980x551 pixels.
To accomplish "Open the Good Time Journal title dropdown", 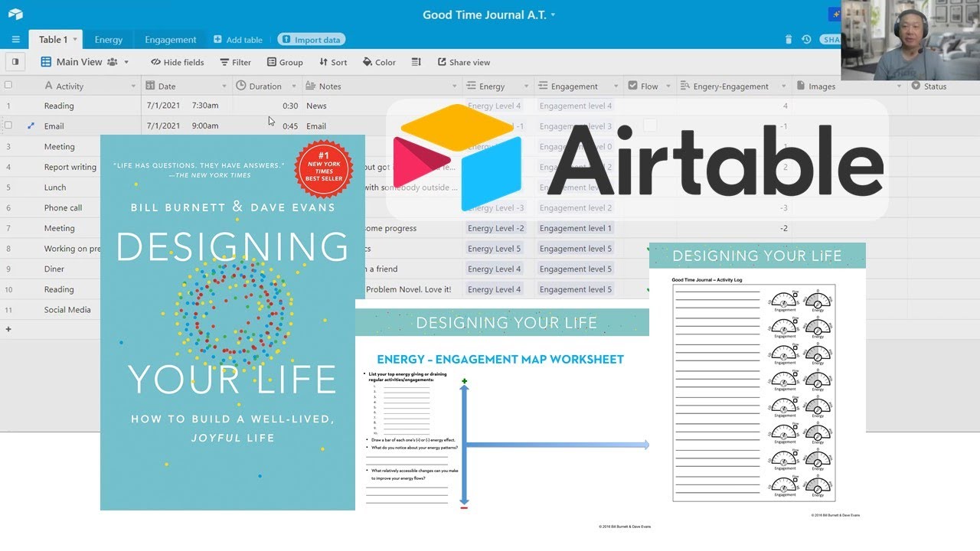I will [553, 15].
